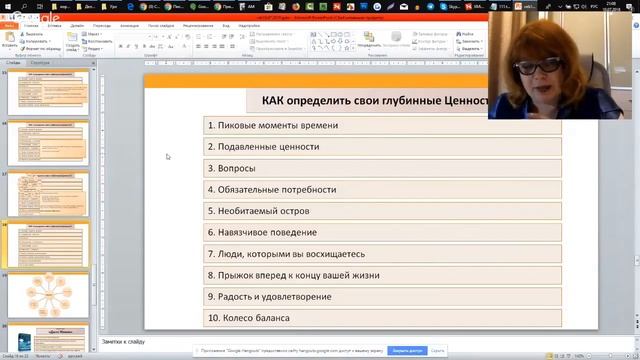640x360 pixels.
Task: Open the Change Case (Aa) dropdown
Action: (x=171, y=47)
